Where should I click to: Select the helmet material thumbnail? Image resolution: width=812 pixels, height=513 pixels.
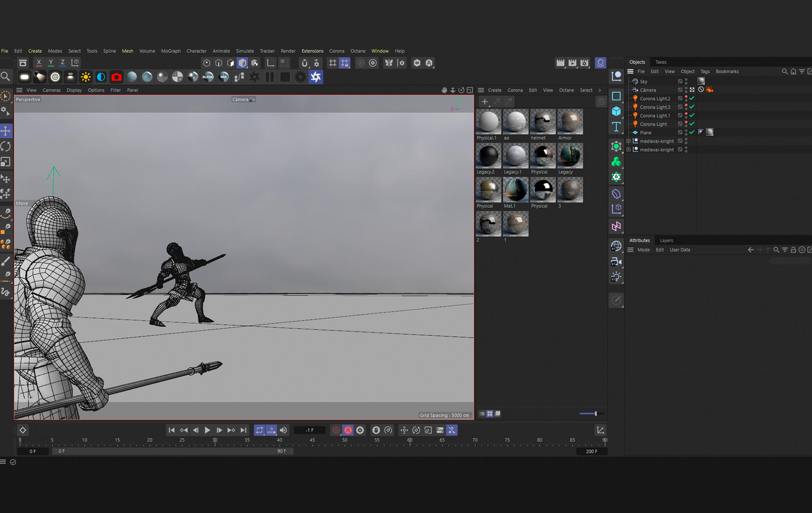(x=543, y=122)
